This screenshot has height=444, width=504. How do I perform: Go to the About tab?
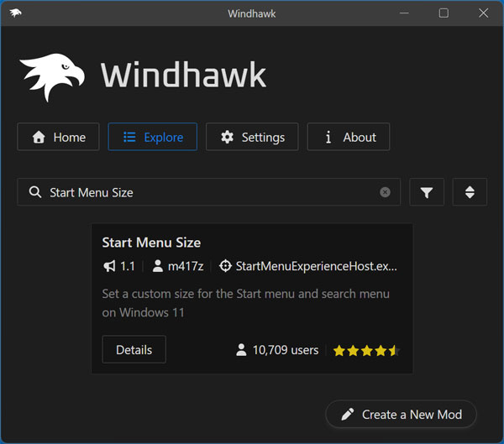(349, 137)
